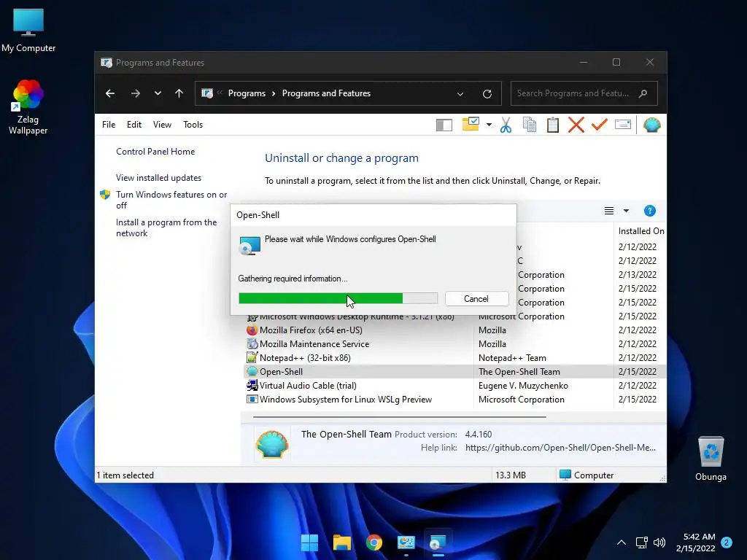Click the Open-Shell shell thumbnail in details pane
This screenshot has height=560, width=747.
pos(272,443)
